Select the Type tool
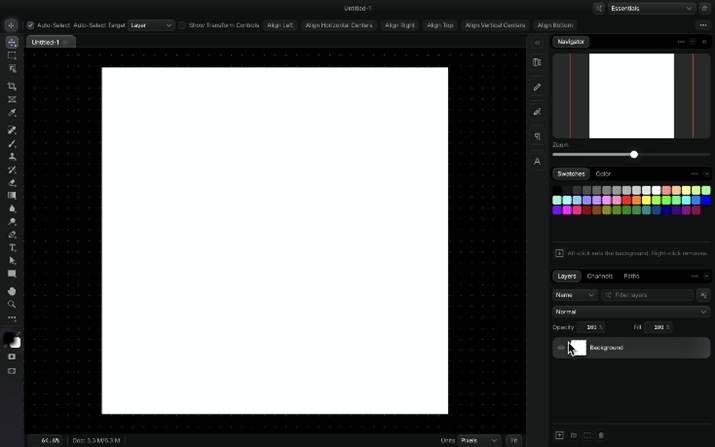The image size is (715, 447). pyautogui.click(x=12, y=248)
